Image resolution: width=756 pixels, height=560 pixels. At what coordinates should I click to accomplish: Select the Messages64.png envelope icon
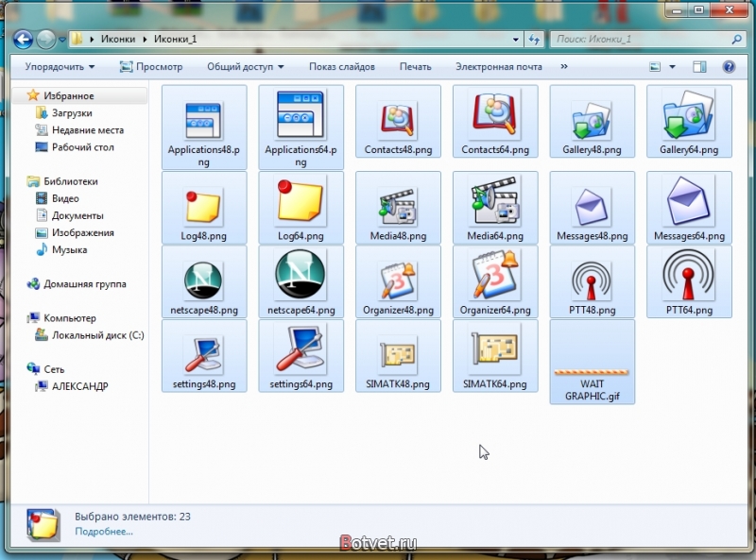pos(689,201)
